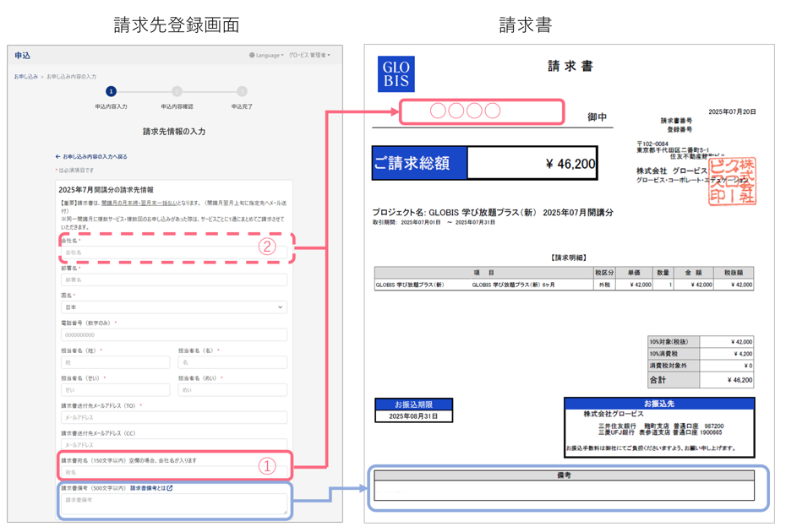Click the 担当者名 (せい) input
Image resolution: width=786 pixels, height=532 pixels.
tap(115, 390)
